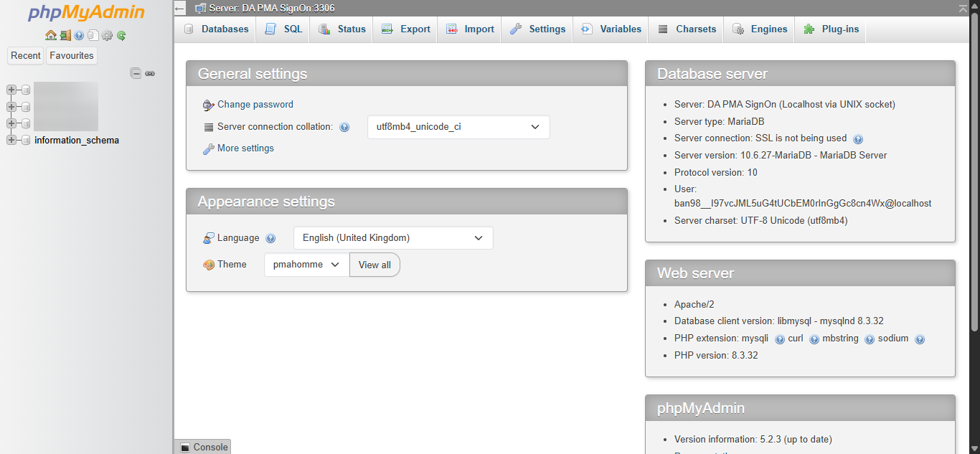980x454 pixels.
Task: Open the SQL tab
Action: [x=283, y=29]
